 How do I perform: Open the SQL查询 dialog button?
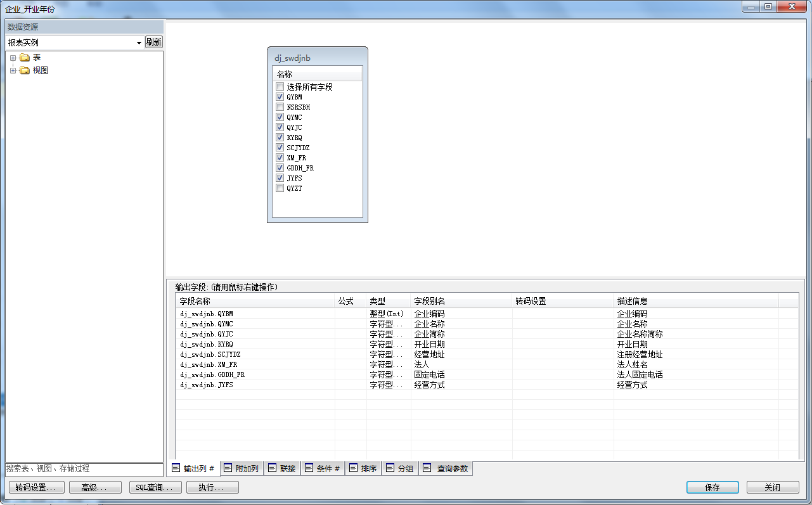coord(155,487)
